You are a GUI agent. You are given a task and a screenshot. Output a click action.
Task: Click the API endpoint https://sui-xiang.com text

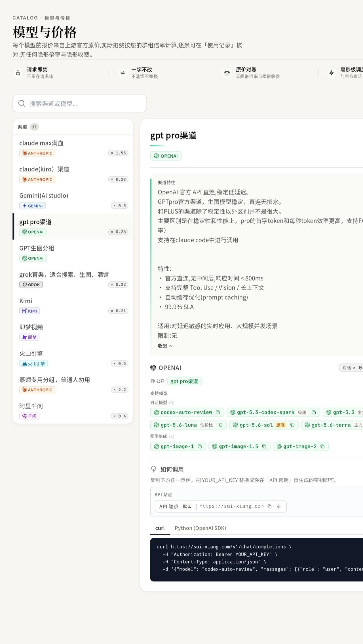point(231,506)
